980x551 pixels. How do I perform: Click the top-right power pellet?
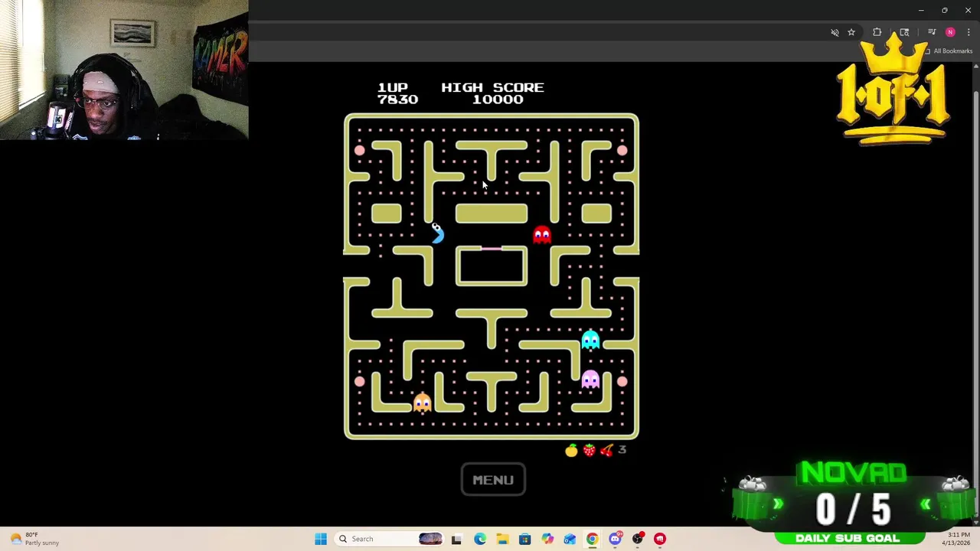[x=622, y=151]
